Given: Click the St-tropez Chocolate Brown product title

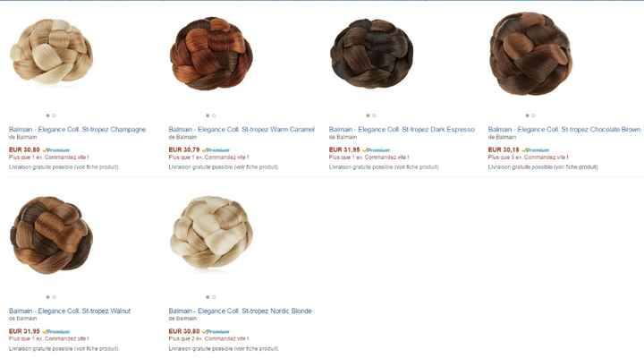Looking at the screenshot, I should pos(564,130).
